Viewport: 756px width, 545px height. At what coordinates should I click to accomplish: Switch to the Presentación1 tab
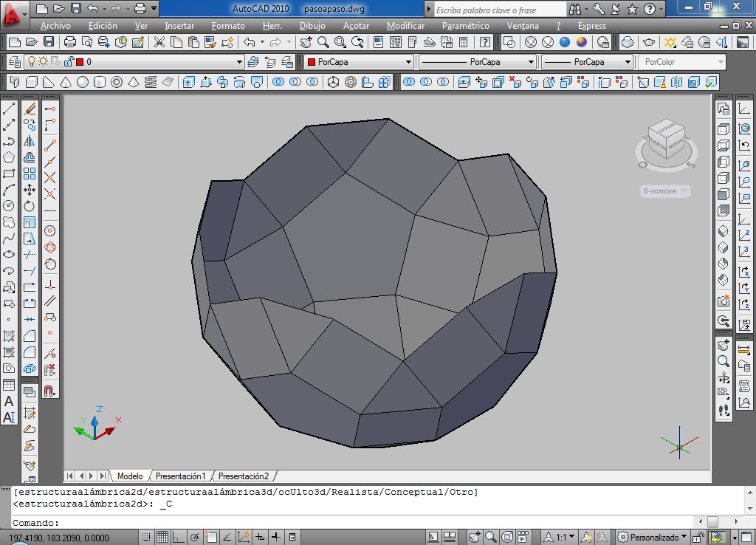click(x=180, y=476)
